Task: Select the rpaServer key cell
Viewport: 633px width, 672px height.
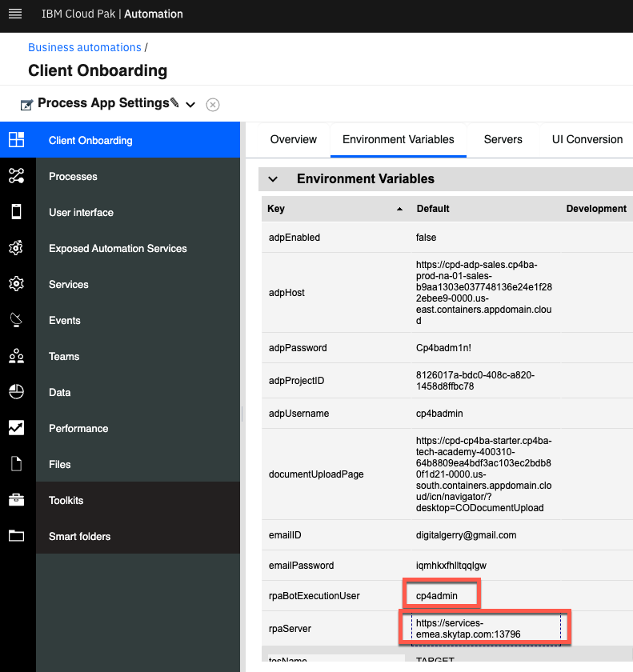Action: point(335,629)
